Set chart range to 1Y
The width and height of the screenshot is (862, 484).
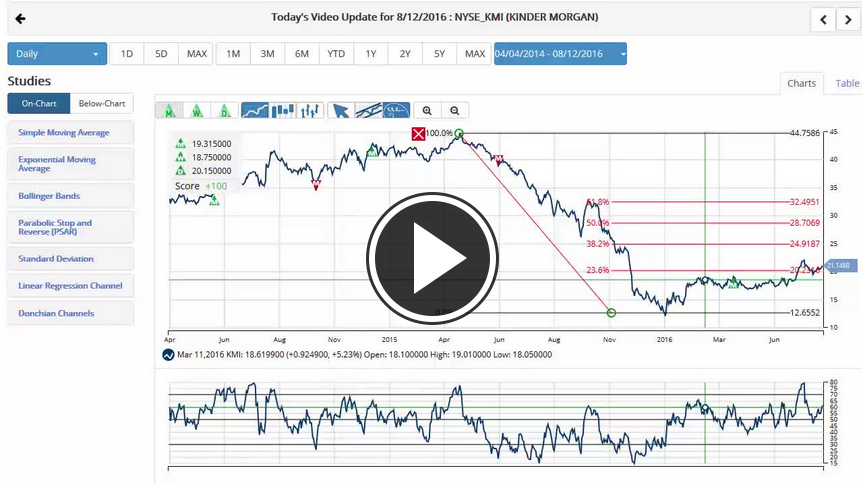pyautogui.click(x=371, y=54)
